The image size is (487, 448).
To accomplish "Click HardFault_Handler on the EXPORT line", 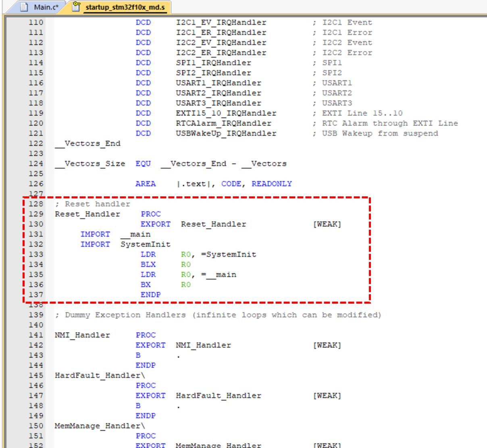I will pyautogui.click(x=219, y=396).
